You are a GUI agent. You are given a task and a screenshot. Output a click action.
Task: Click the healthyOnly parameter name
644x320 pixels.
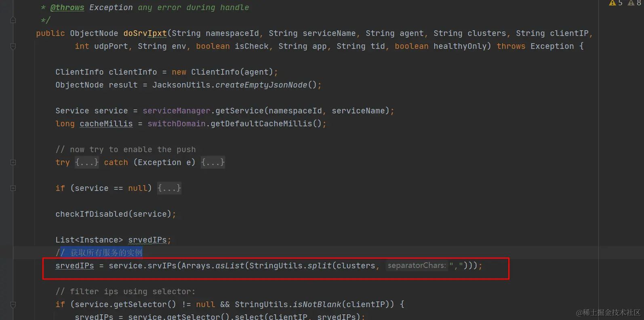pos(460,46)
